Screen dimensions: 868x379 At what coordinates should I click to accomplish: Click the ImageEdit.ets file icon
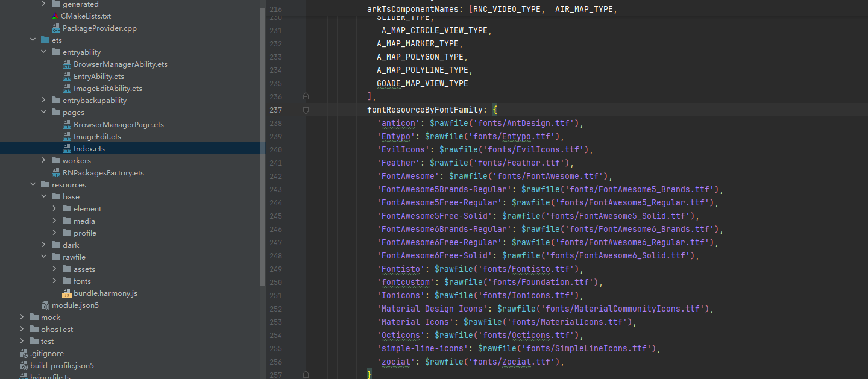(67, 137)
